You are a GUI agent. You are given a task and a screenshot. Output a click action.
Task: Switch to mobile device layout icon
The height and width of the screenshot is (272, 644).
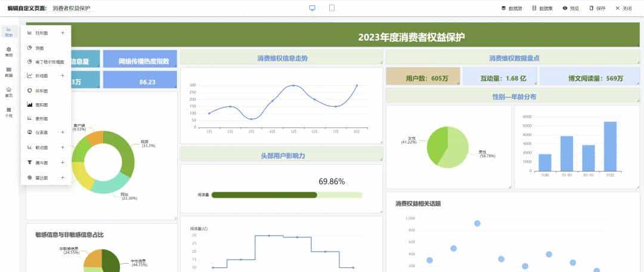[332, 8]
